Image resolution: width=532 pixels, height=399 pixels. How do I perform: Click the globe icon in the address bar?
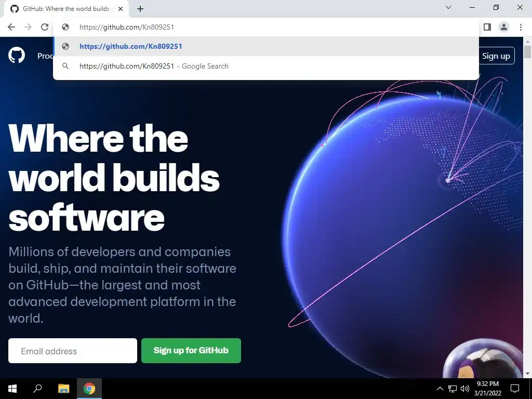click(65, 27)
